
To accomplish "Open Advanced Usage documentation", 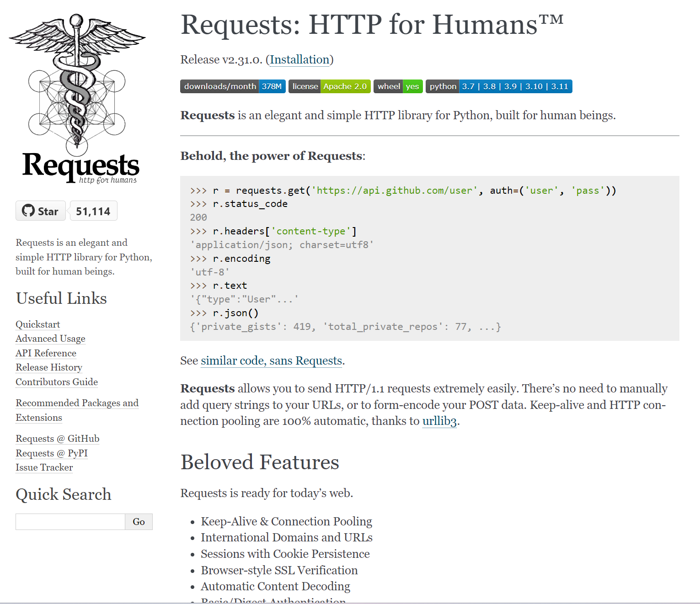I will click(x=50, y=339).
